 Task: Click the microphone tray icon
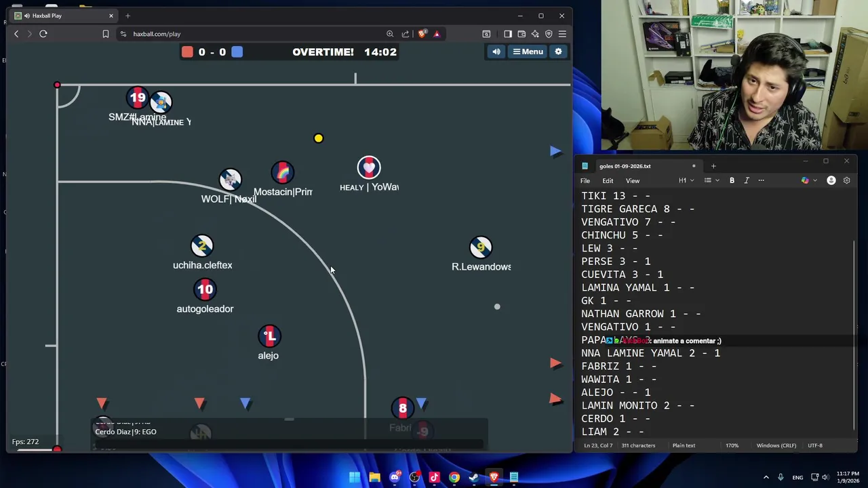(x=781, y=477)
